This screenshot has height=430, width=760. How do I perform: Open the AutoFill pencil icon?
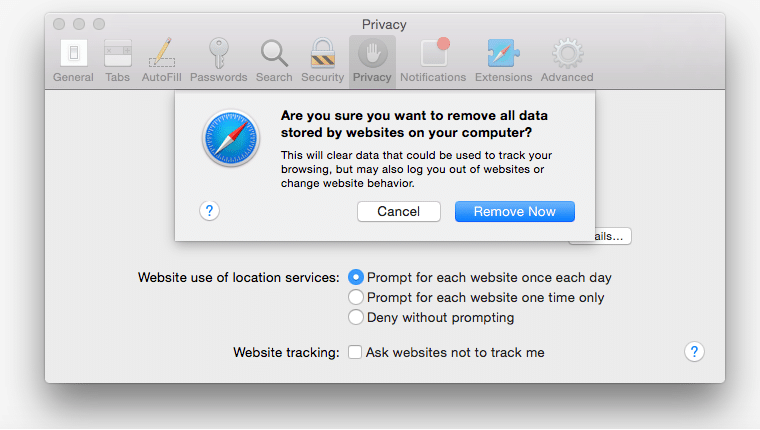tap(162, 52)
